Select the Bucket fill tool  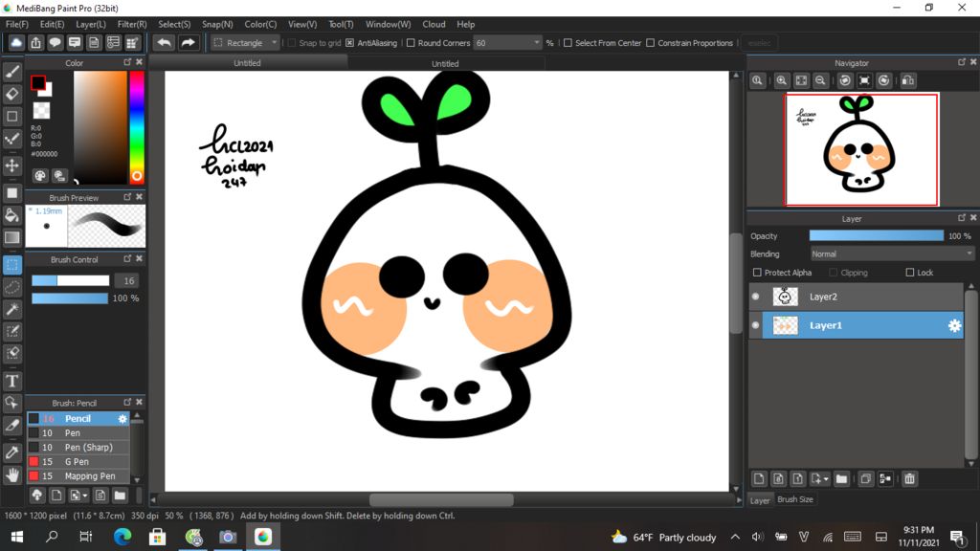[11, 215]
